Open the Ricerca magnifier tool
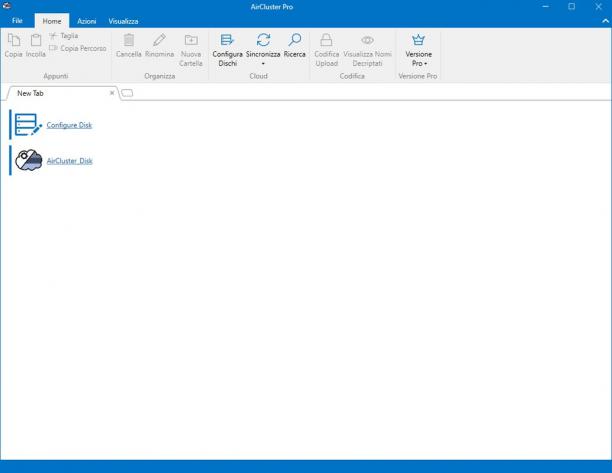The width and height of the screenshot is (612, 473). 294,46
